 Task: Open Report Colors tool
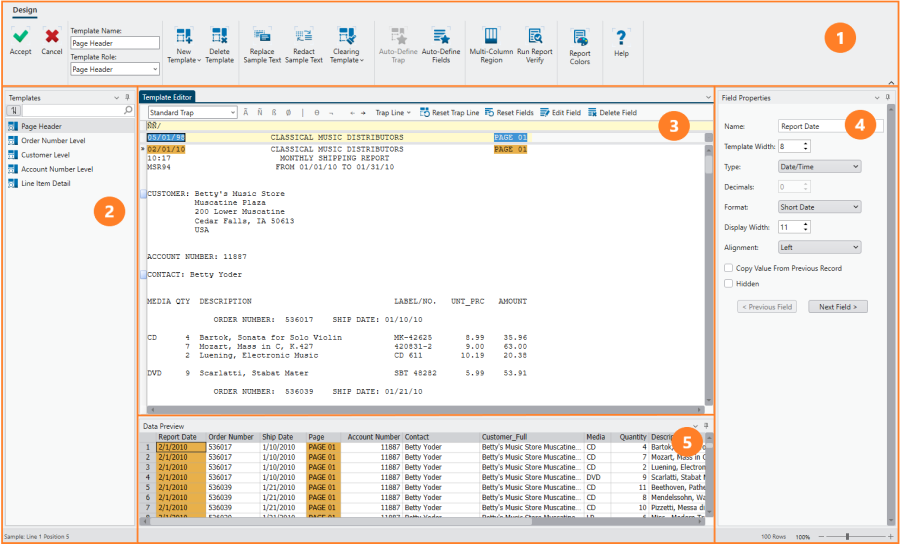580,39
